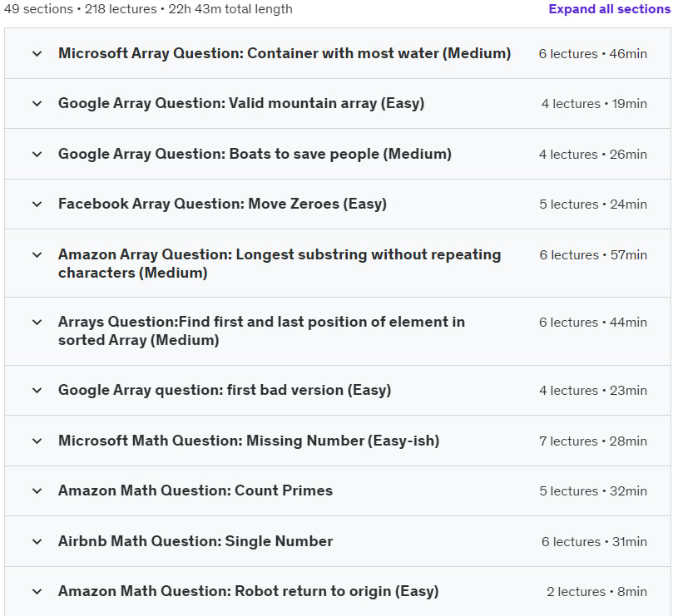
Task: Expand chevron beside first bad version
Action: point(37,391)
